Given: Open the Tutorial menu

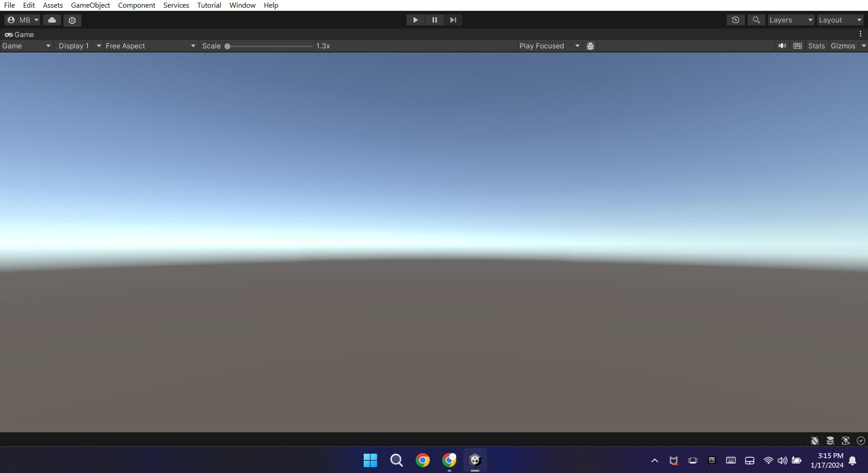Looking at the screenshot, I should (209, 5).
